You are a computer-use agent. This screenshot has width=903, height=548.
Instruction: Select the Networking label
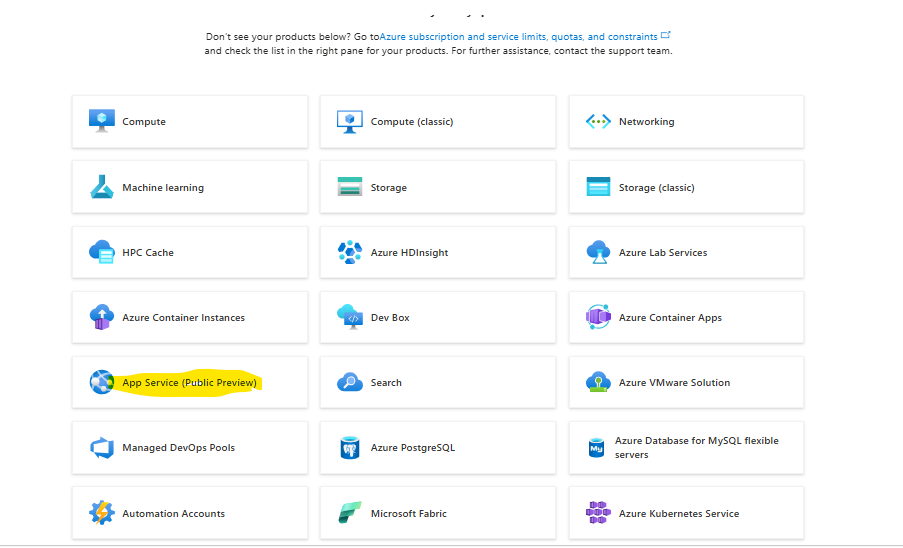[646, 122]
